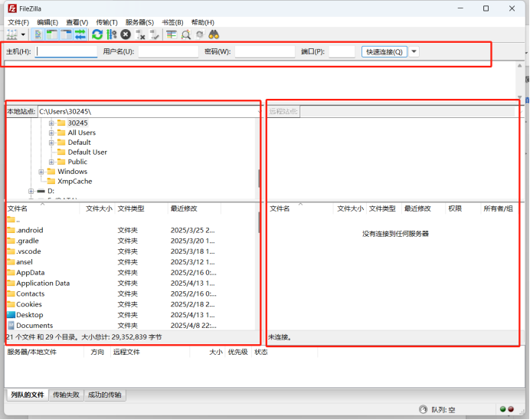The image size is (530, 420).
Task: Toggle the message log display
Action: tap(38, 34)
